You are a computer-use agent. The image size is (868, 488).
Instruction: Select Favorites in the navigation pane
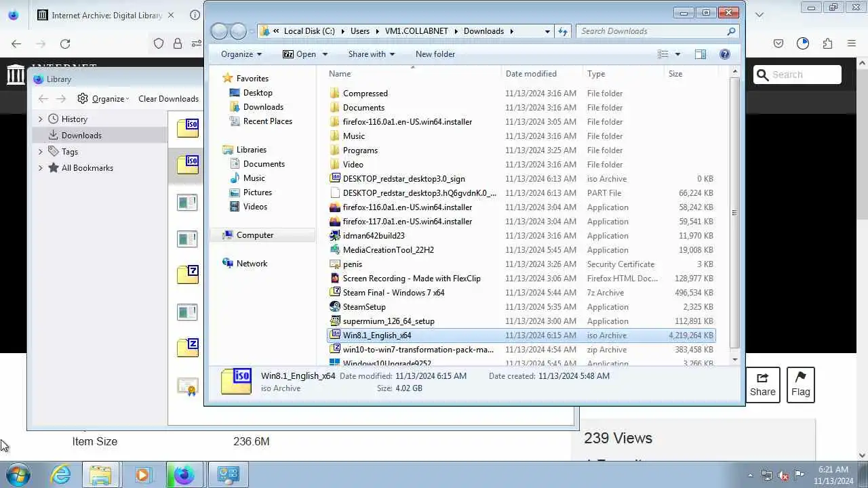point(252,79)
